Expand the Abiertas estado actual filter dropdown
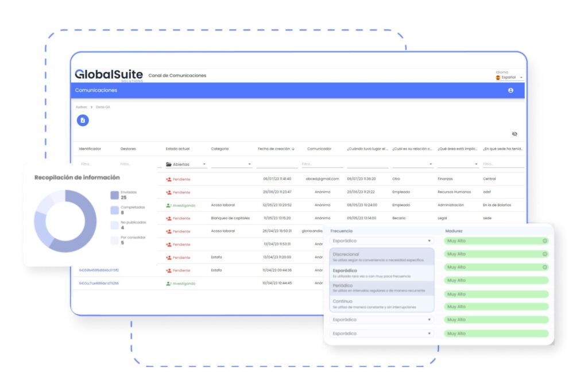This screenshot has width=588, height=380. 204,164
